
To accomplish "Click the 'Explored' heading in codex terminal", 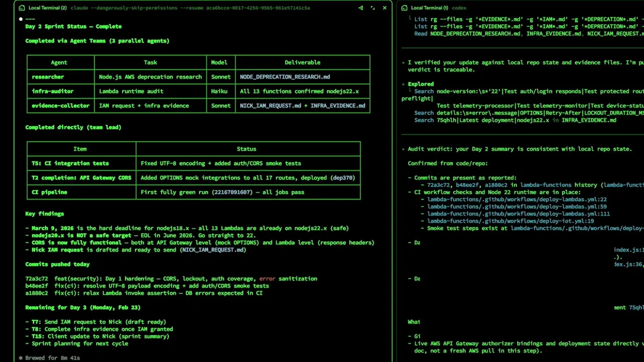I will (x=421, y=84).
